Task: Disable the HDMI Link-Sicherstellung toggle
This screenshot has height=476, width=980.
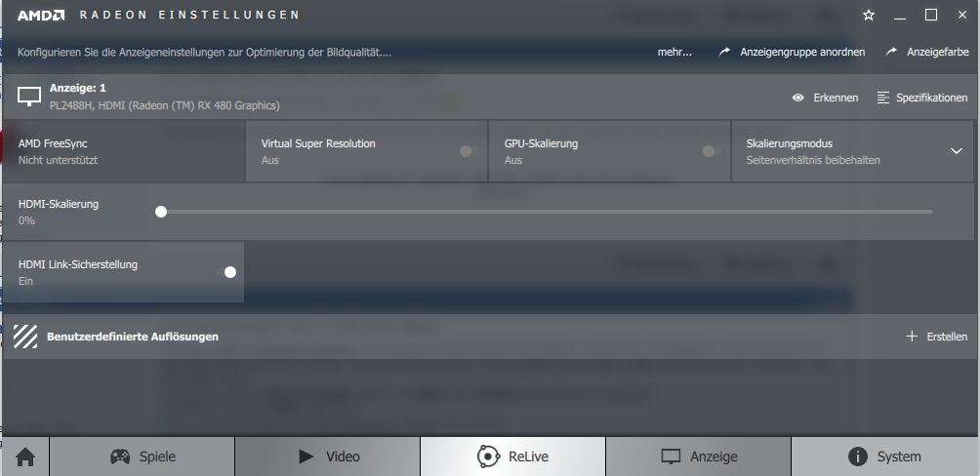Action: pyautogui.click(x=226, y=272)
